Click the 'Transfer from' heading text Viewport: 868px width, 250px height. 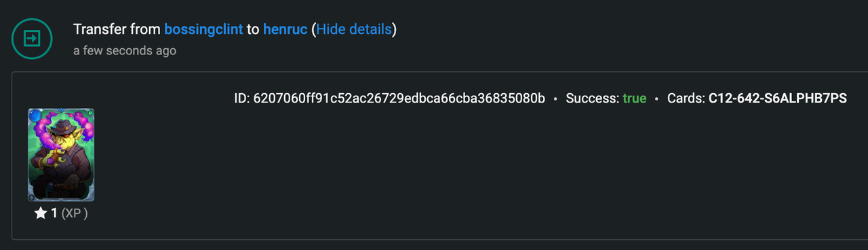tap(117, 30)
